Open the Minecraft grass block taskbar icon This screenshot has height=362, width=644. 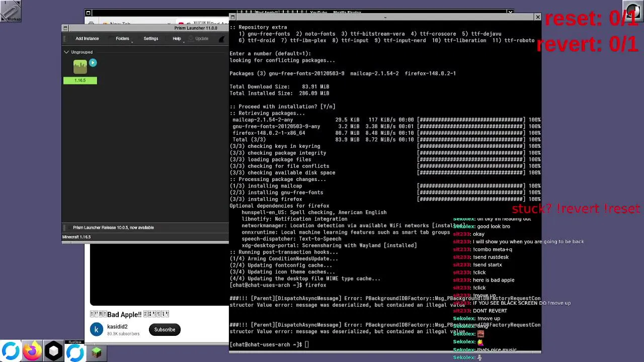pos(97,353)
